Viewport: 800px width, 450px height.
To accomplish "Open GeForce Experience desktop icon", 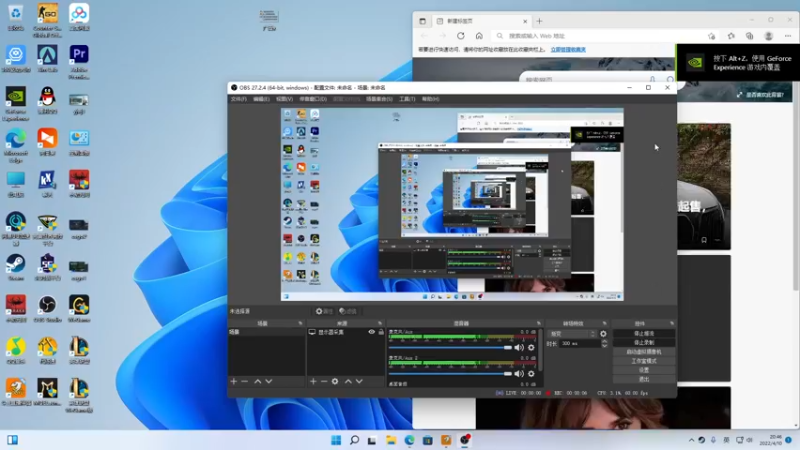I will (x=16, y=104).
